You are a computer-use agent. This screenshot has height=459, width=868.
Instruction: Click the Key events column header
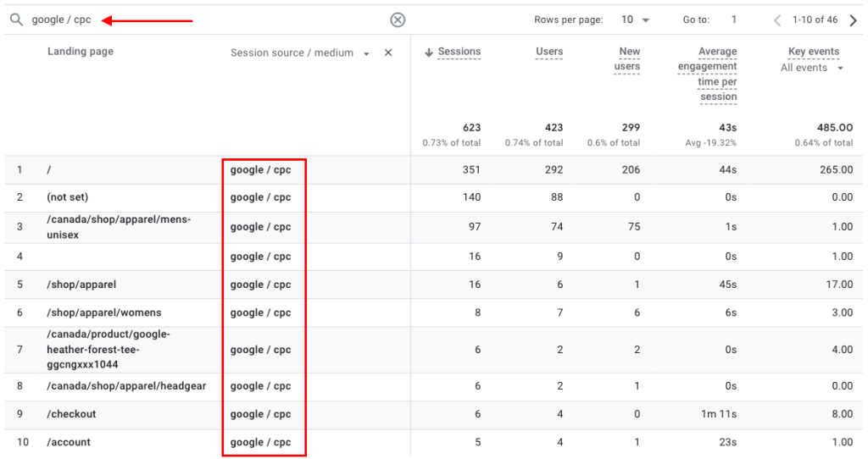click(x=813, y=52)
